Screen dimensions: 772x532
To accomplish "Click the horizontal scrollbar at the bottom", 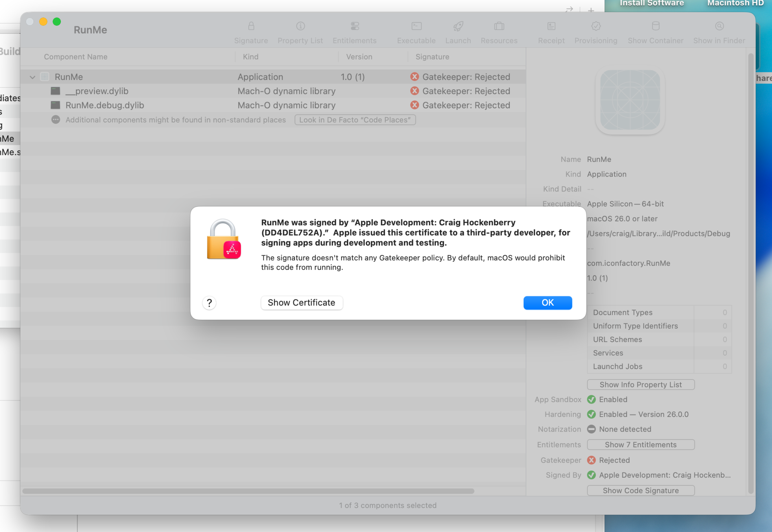I will point(248,491).
